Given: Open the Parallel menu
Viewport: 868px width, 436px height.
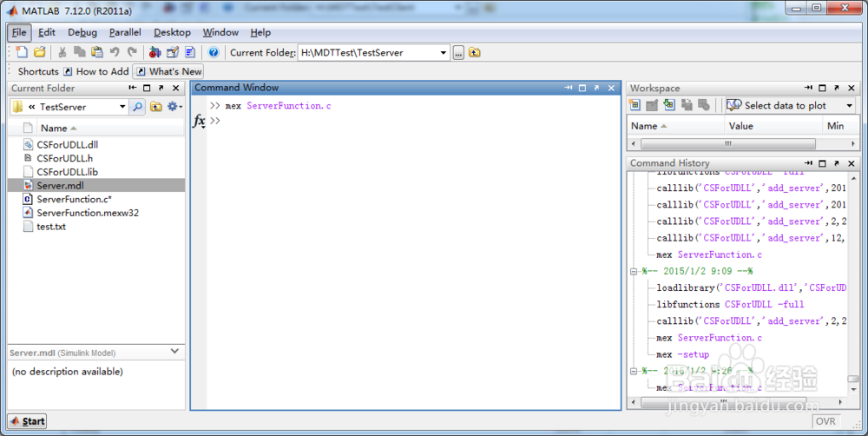Looking at the screenshot, I should (125, 32).
